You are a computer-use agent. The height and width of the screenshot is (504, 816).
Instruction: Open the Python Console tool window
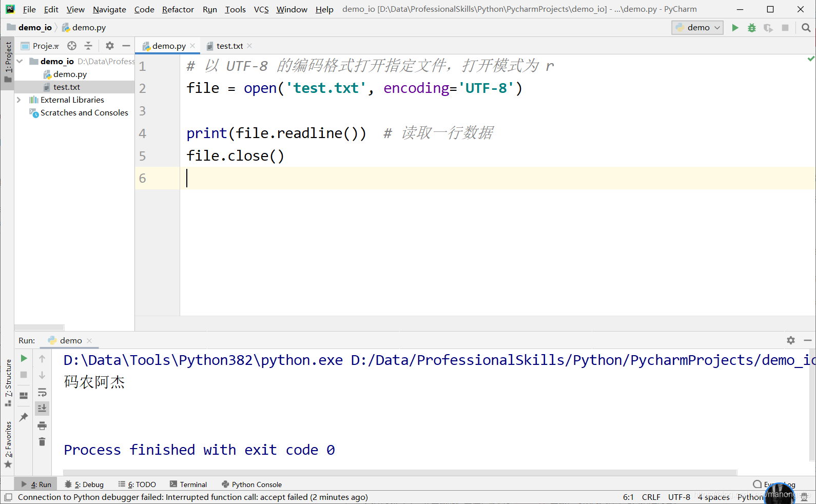[x=251, y=484]
